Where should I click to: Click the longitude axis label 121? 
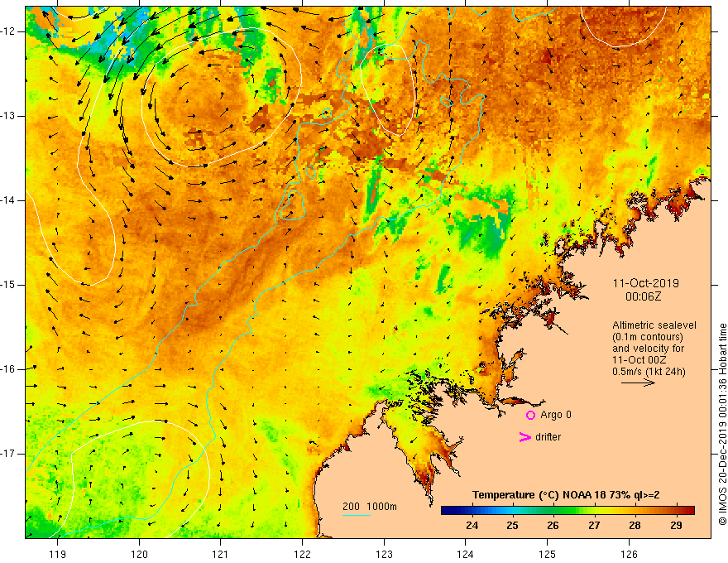click(221, 554)
